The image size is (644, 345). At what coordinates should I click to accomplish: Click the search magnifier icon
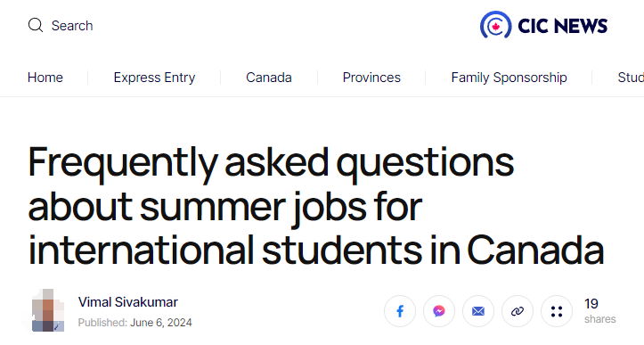(x=36, y=25)
